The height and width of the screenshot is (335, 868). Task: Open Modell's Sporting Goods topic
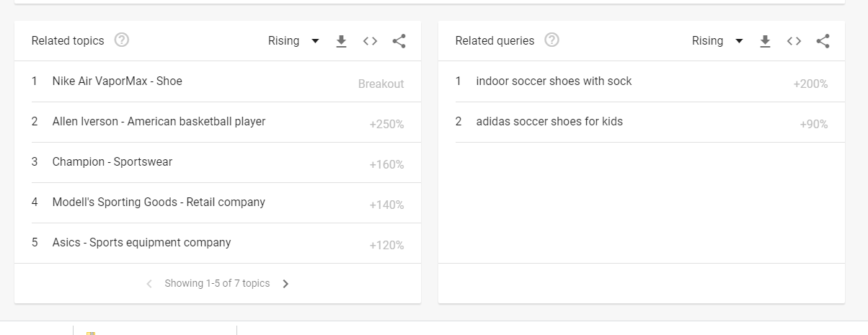click(x=159, y=202)
